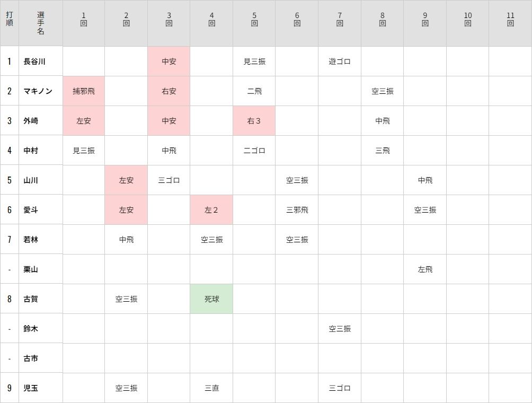This screenshot has height=403, width=532.
Task: Click the pink 捕邪飛 cell
Action: point(84,91)
